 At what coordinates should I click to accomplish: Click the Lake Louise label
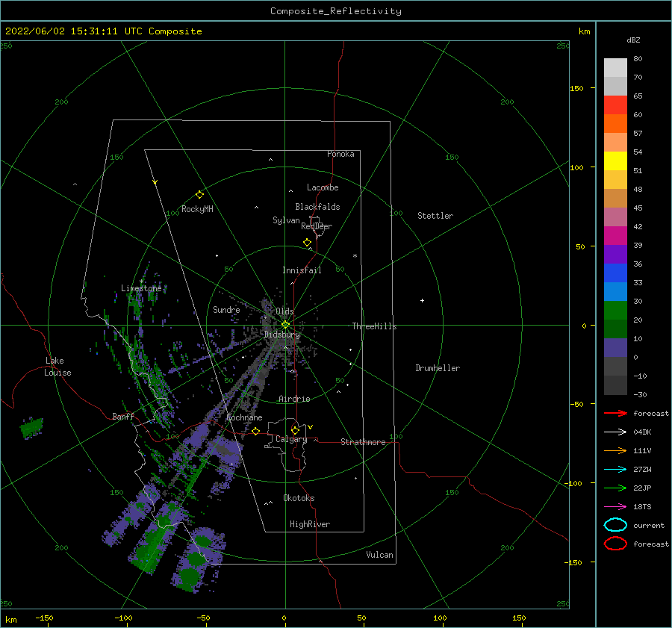(x=57, y=367)
